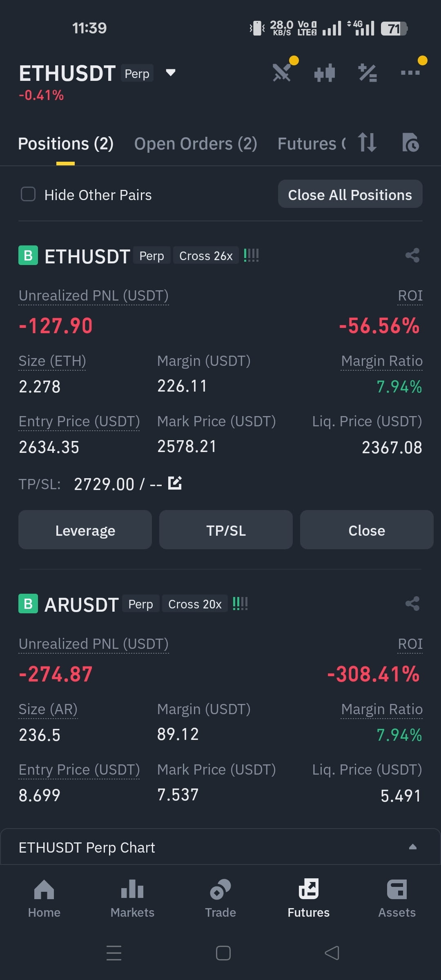Enable Hide Other Pairs checkbox
441x980 pixels.
click(28, 194)
